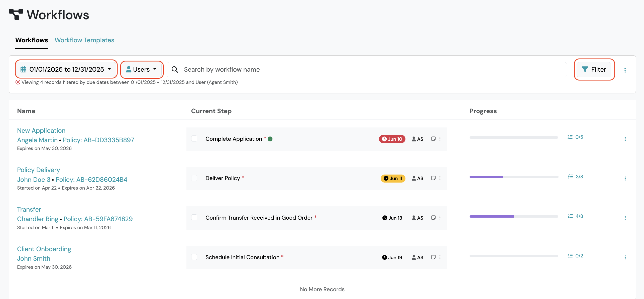This screenshot has width=644, height=299.
Task: Open step menu dots for Confirm Transfer step
Action: (x=440, y=218)
